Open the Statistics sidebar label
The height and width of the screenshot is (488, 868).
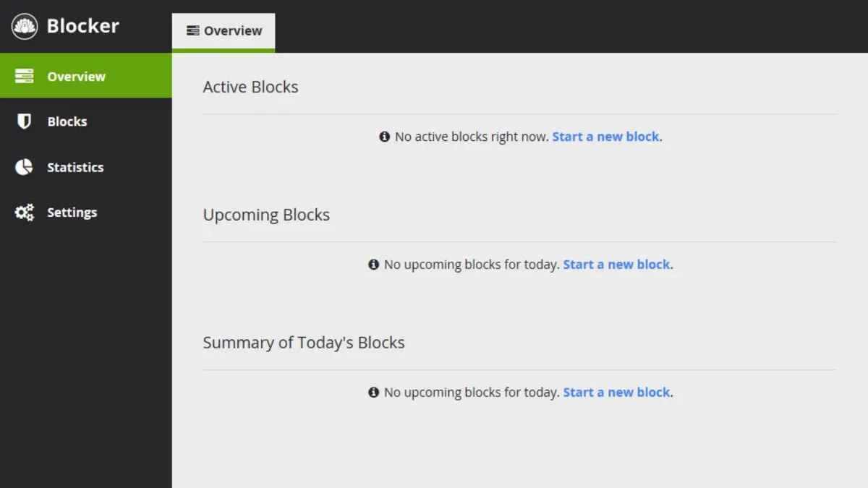[75, 167]
